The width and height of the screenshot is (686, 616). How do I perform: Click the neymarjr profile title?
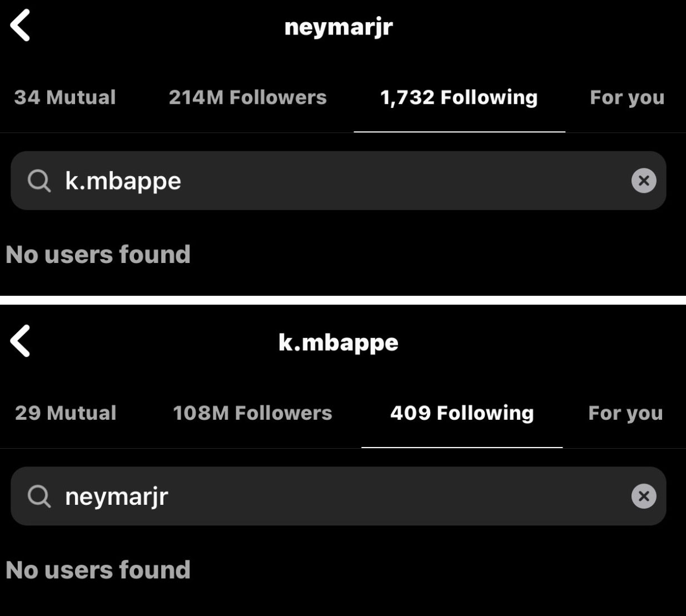[x=338, y=26]
